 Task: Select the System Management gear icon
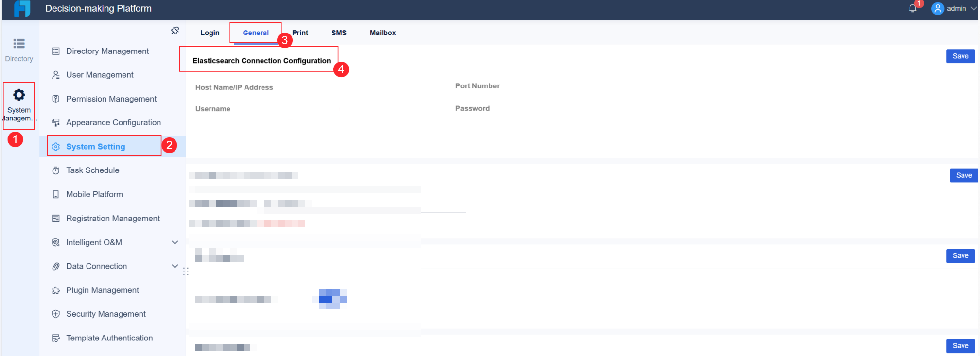click(x=19, y=95)
